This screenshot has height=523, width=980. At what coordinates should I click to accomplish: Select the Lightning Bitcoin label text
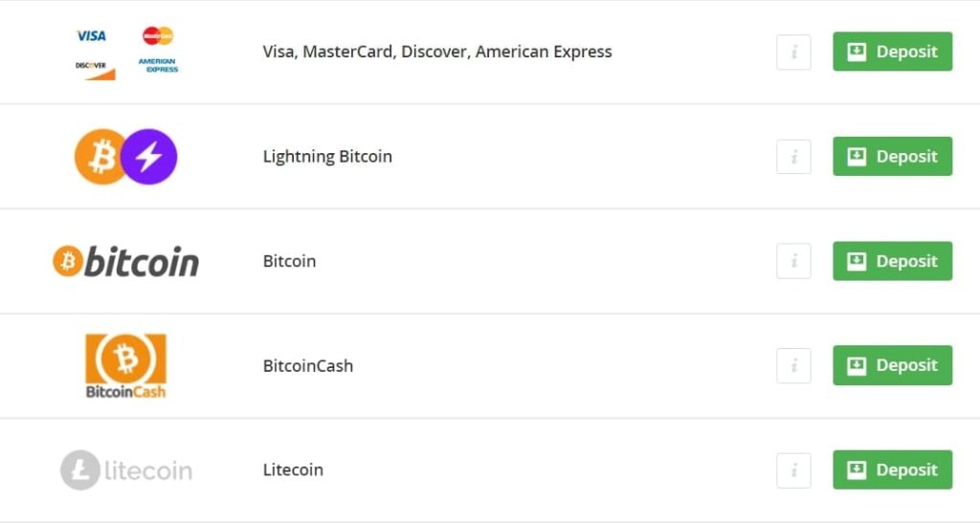coord(327,157)
